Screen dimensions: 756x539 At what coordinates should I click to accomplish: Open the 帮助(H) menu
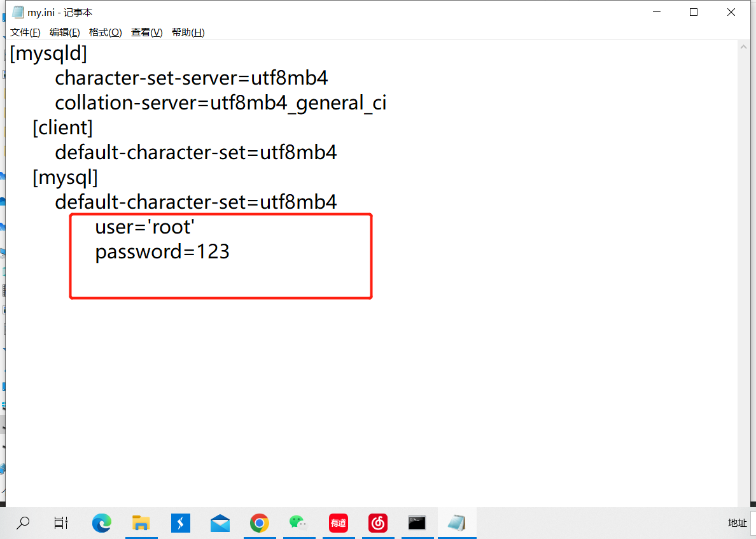(x=188, y=32)
